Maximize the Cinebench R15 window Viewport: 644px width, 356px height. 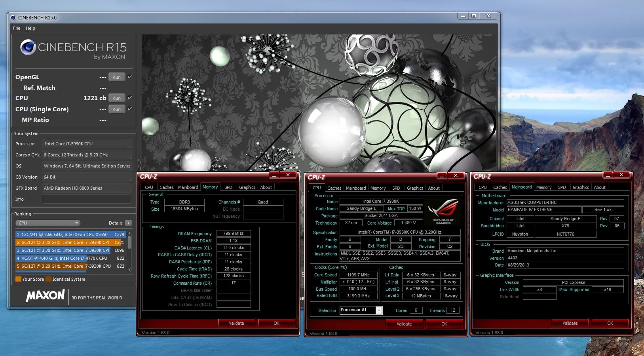pos(474,16)
